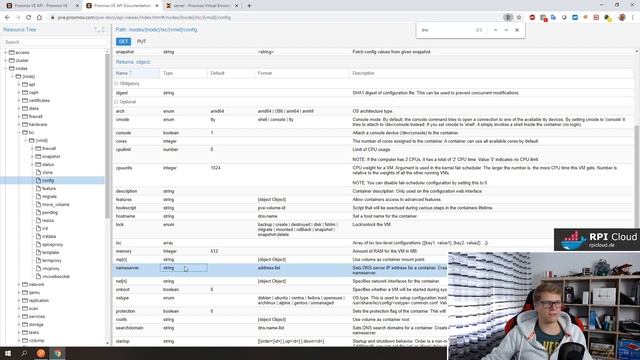
Task: Click the collapse-all icon in Resource Tree header
Action: click(x=103, y=29)
